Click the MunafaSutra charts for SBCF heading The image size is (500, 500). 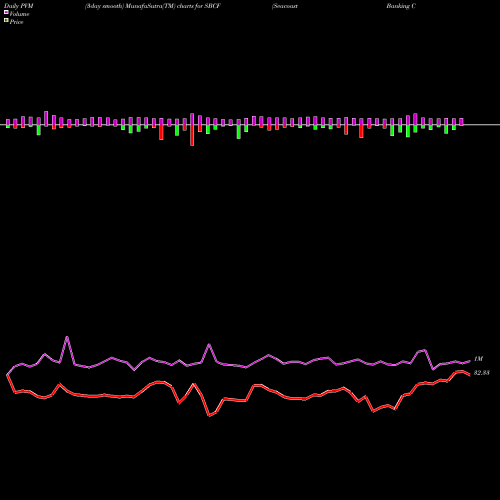[153, 6]
